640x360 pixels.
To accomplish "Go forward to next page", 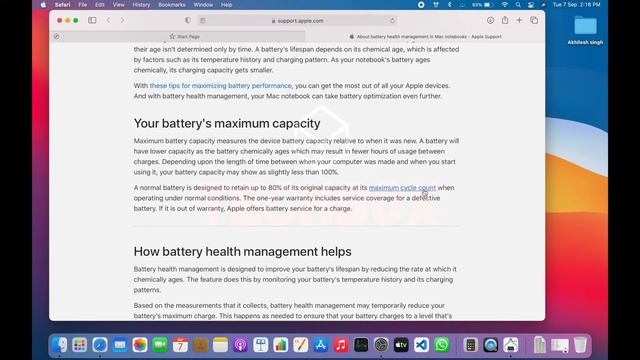I will (122, 20).
